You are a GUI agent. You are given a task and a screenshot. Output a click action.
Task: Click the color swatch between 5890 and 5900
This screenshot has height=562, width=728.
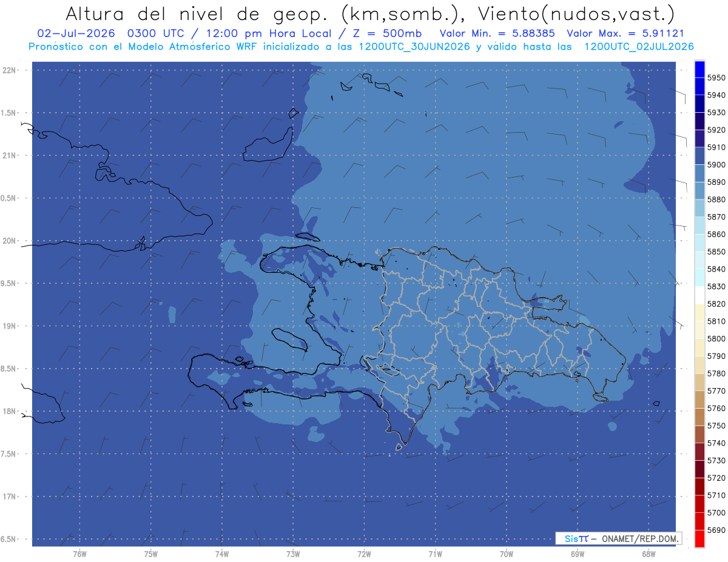699,173
